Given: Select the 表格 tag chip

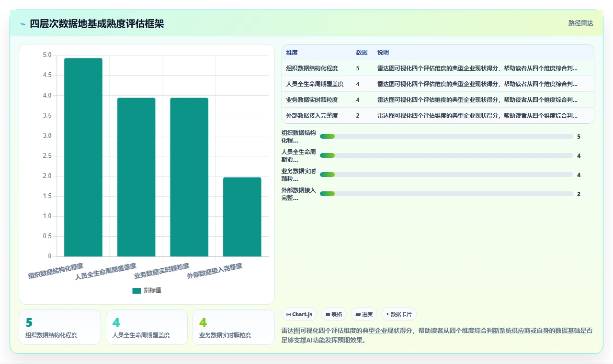Looking at the screenshot, I should click(x=334, y=314).
